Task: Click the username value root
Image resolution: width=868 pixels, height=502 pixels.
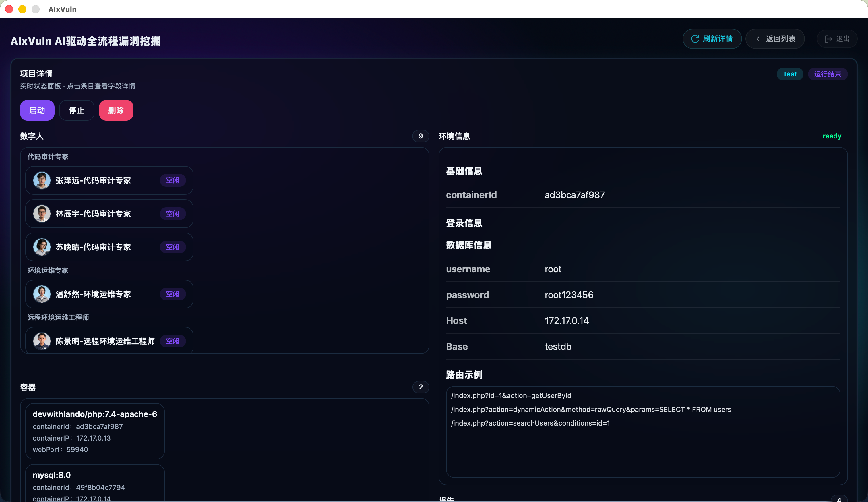Action: click(553, 269)
